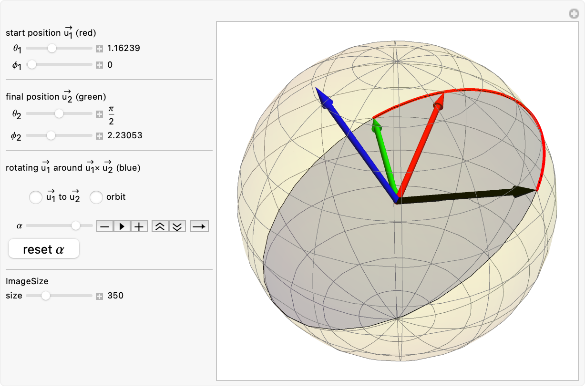585x388 pixels.
Task: Expand the φ1 slider controls
Action: (99, 65)
